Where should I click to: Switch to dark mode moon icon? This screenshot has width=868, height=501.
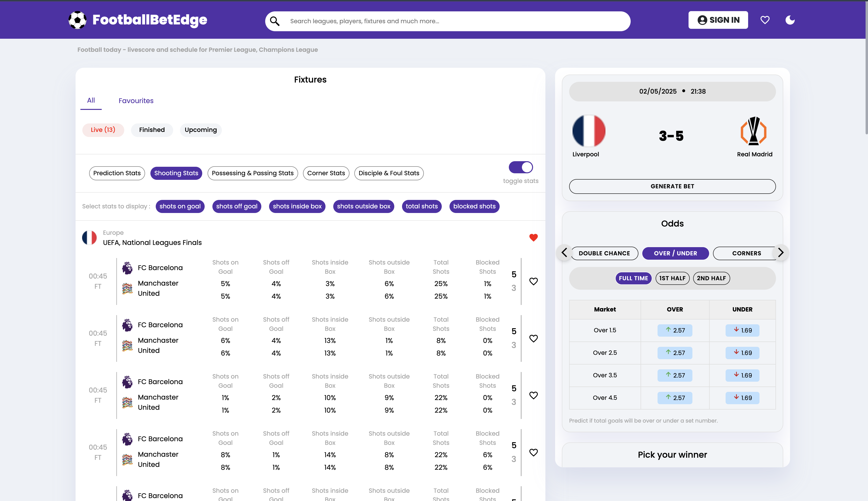(x=790, y=20)
